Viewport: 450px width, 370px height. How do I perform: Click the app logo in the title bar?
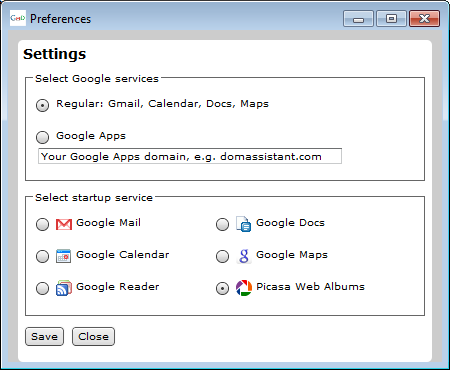18,18
